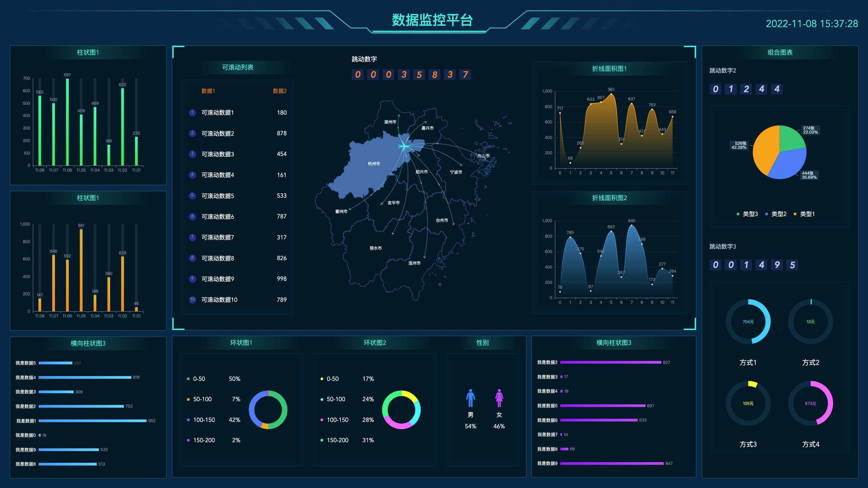
Task: Click the blue male figure icon
Action: tap(470, 398)
